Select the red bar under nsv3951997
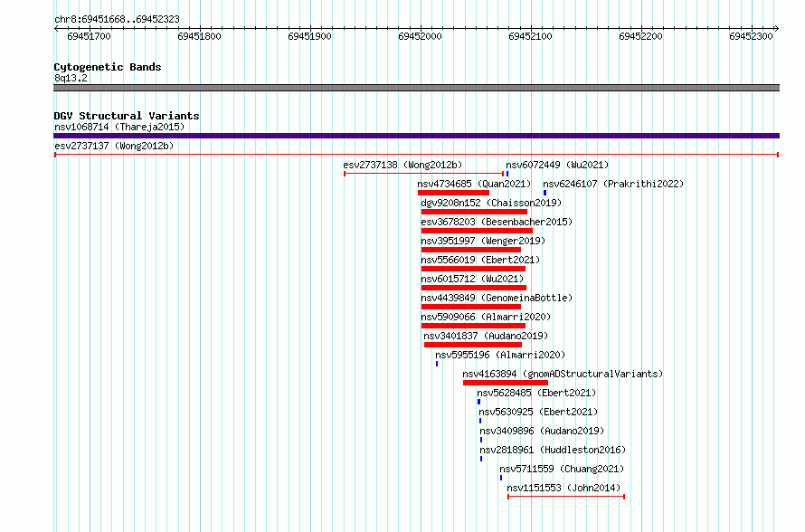The width and height of the screenshot is (805, 532). pyautogui.click(x=471, y=250)
